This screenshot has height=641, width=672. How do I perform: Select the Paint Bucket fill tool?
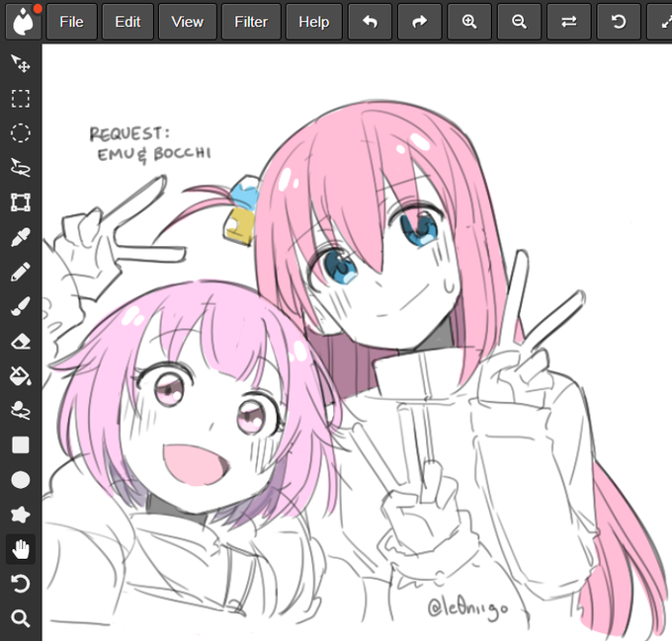21,376
